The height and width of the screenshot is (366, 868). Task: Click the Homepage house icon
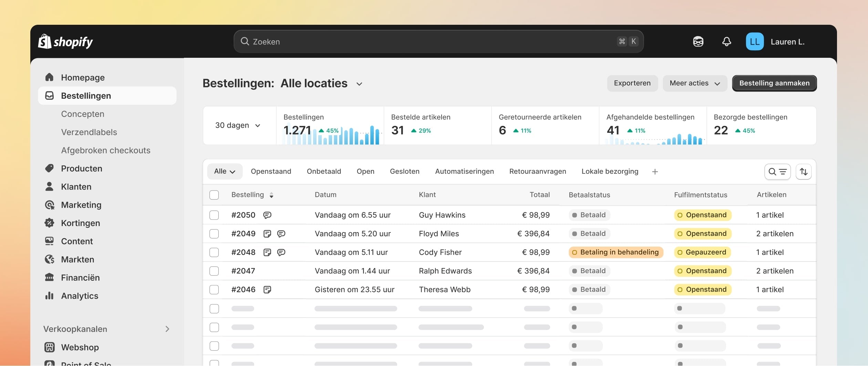pos(49,77)
